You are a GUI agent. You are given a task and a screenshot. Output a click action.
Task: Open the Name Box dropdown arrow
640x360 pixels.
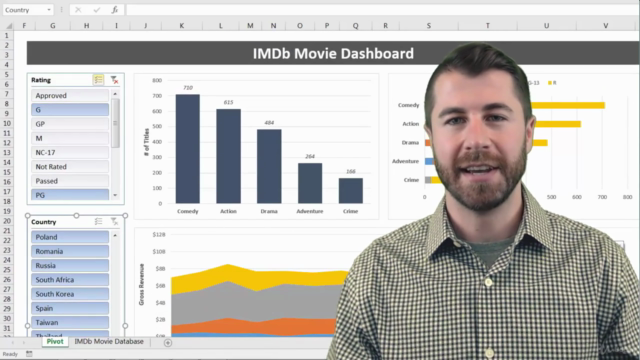49,10
